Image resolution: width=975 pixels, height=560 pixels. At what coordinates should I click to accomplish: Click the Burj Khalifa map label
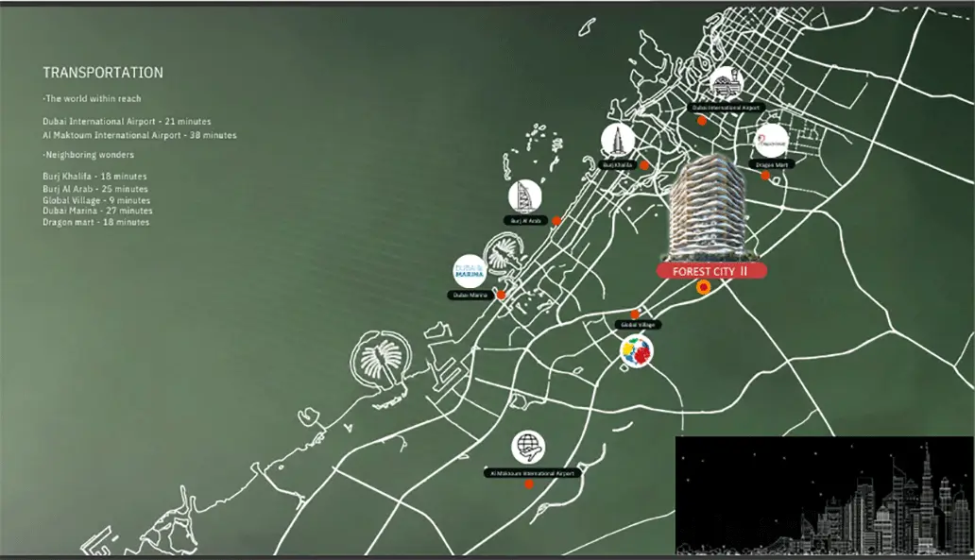[x=618, y=164]
